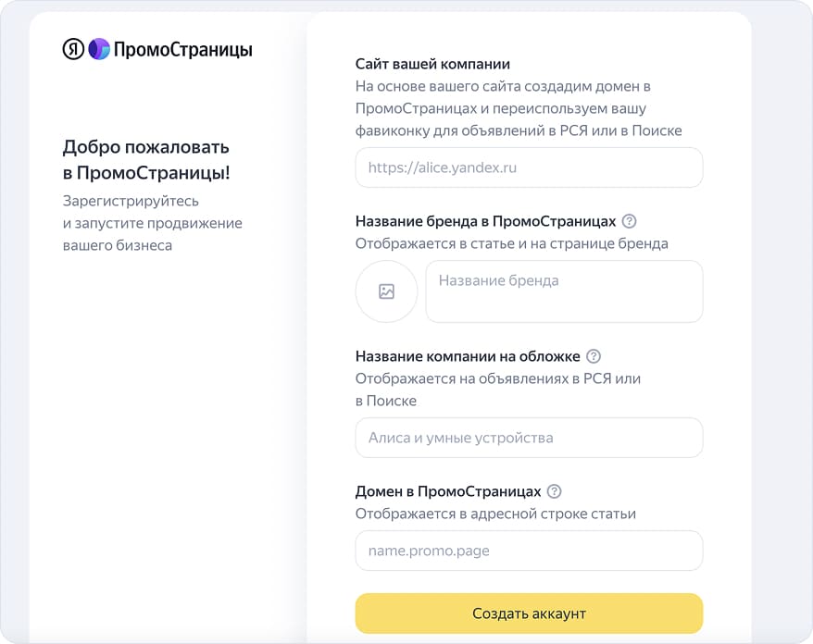Click the yellow account creation button
The image size is (813, 644).
pos(528,613)
